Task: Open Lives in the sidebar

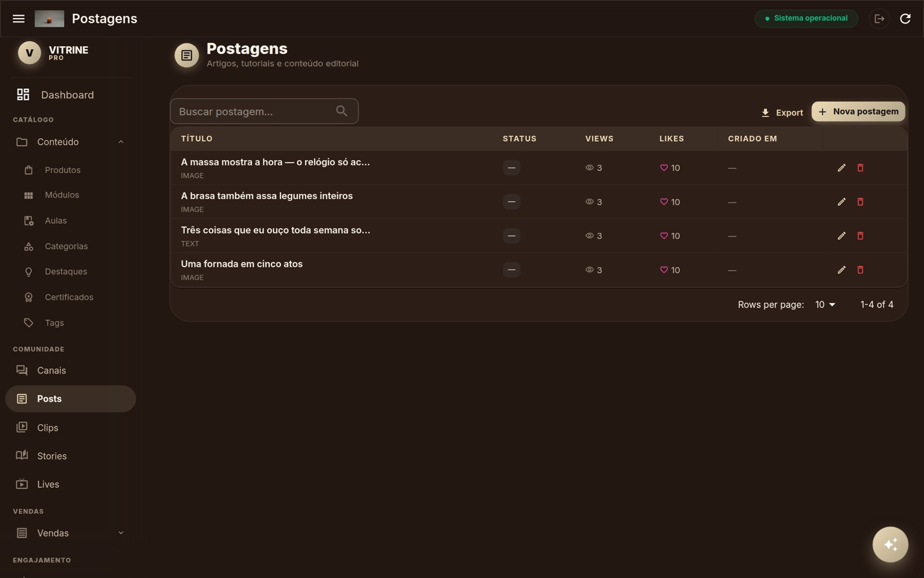Action: (x=70, y=484)
